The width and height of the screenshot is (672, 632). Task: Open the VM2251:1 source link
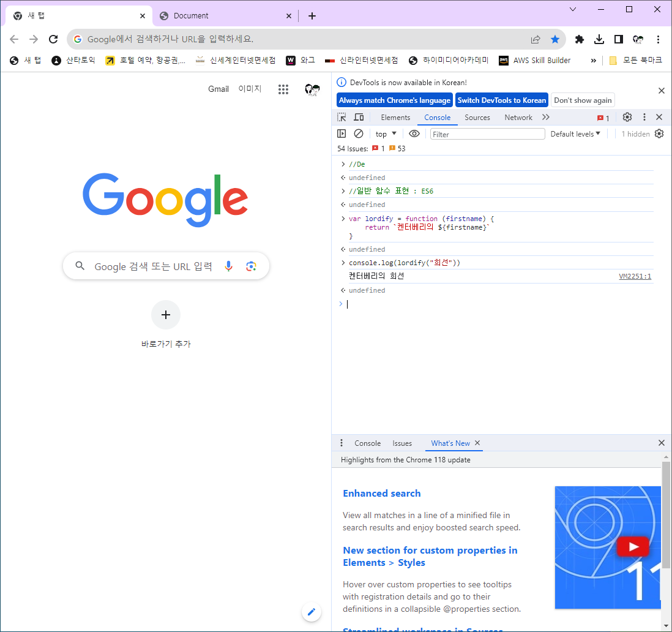(x=635, y=277)
